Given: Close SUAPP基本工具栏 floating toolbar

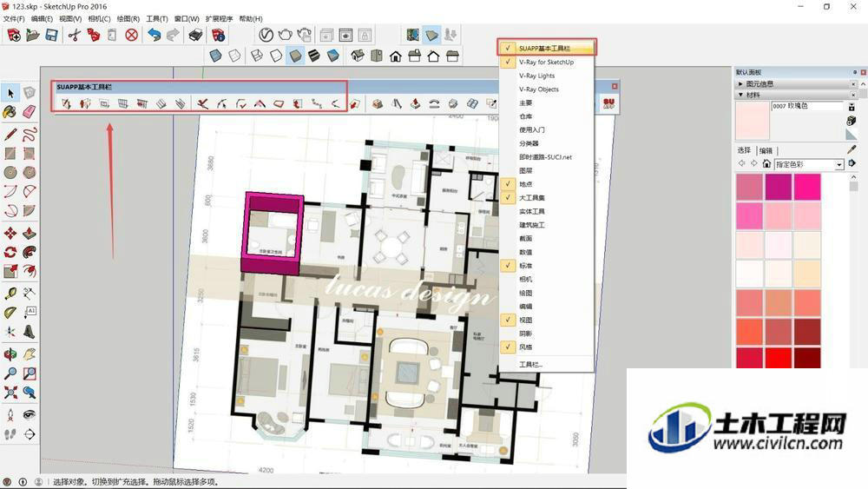Looking at the screenshot, I should 615,86.
